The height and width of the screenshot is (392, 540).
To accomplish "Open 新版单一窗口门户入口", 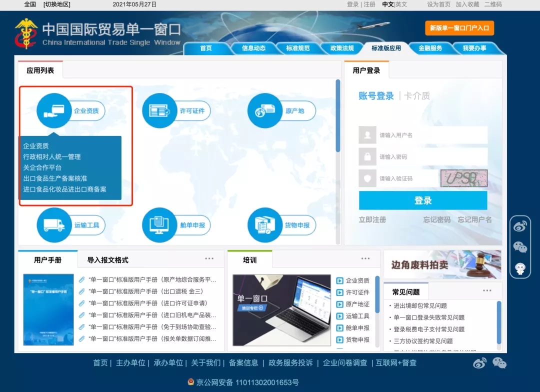I will pos(458,28).
